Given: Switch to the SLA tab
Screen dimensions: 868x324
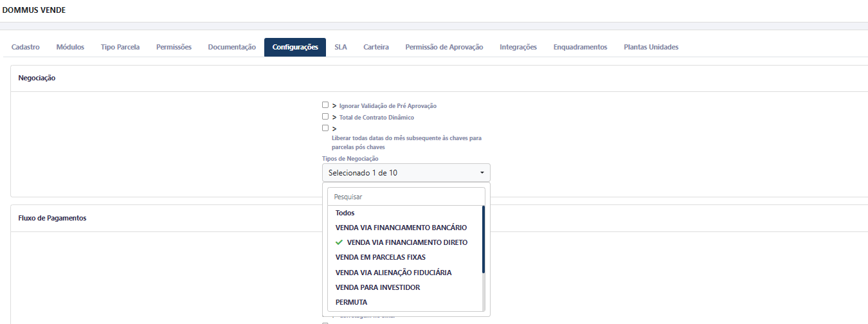Looking at the screenshot, I should pyautogui.click(x=340, y=47).
